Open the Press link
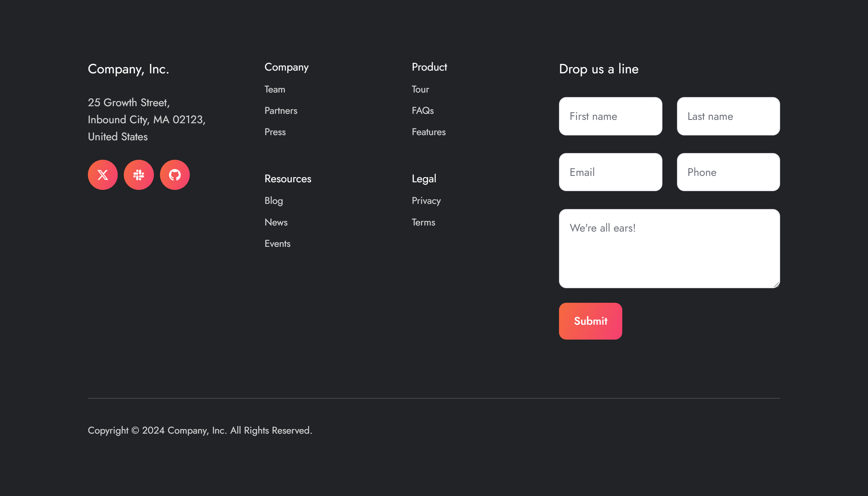868x496 pixels. (x=275, y=132)
